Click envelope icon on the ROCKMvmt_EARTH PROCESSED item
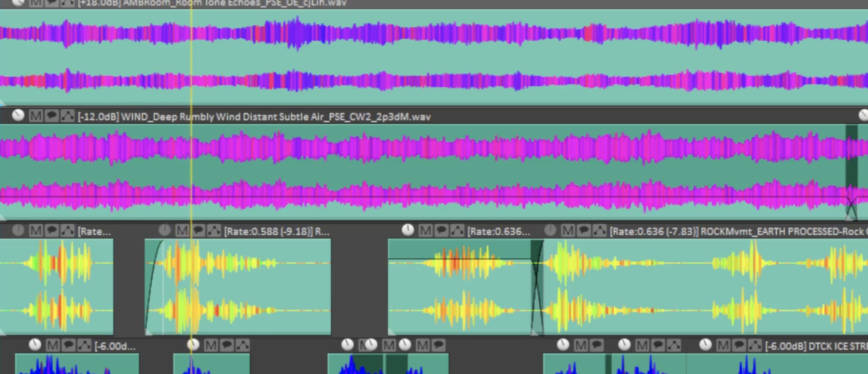This screenshot has height=374, width=868. coord(598,231)
